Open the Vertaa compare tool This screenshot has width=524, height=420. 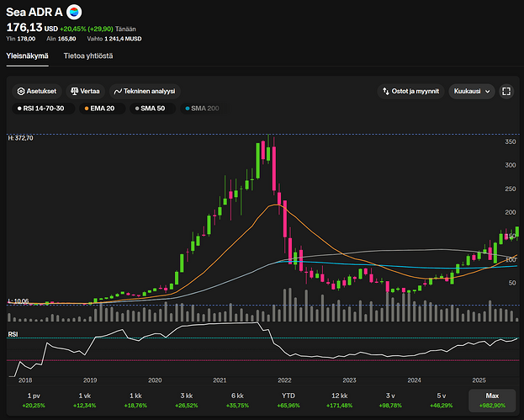click(x=85, y=91)
